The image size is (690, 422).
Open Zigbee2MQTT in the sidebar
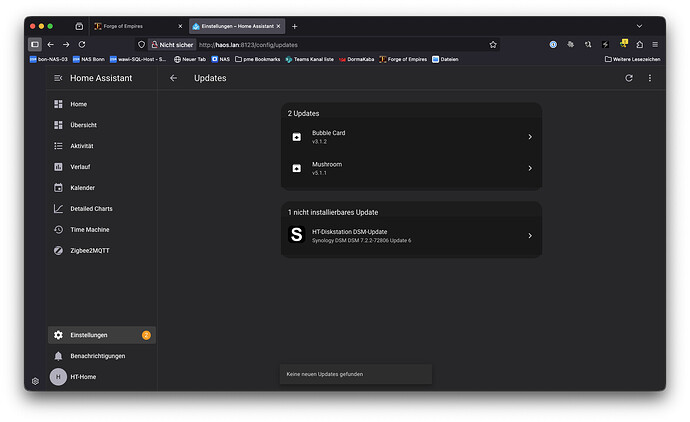click(x=88, y=250)
